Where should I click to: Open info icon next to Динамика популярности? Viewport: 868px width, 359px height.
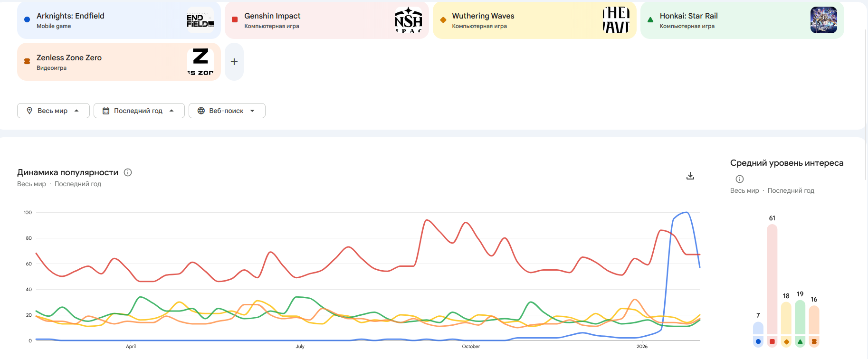click(128, 172)
